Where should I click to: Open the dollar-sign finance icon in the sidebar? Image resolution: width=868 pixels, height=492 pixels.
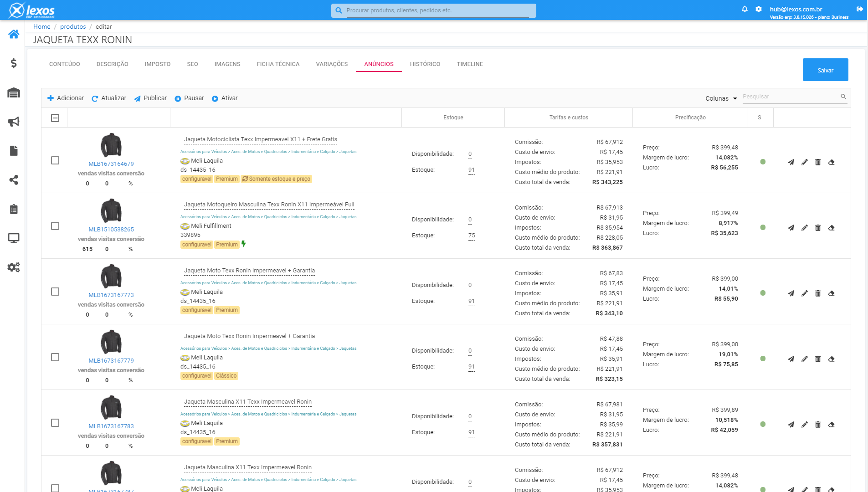click(x=14, y=63)
